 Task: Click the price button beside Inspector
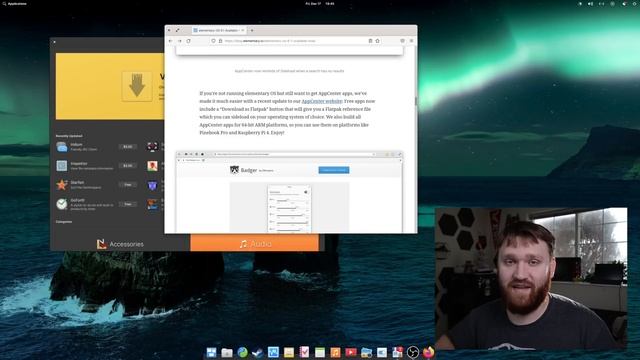[128, 166]
